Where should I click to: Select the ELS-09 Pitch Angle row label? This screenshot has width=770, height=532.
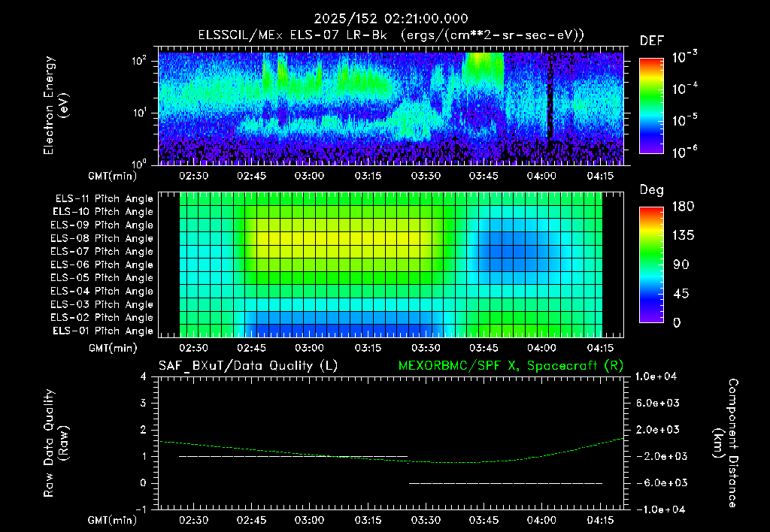102,225
